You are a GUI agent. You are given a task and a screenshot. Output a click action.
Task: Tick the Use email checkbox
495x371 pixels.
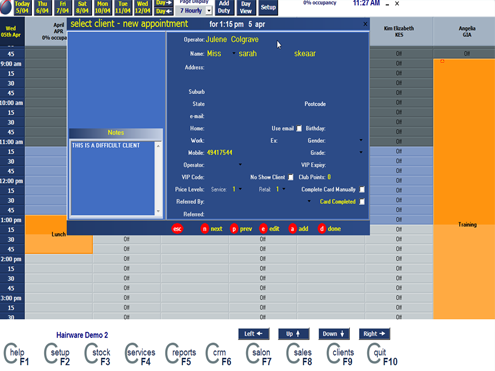pos(299,128)
